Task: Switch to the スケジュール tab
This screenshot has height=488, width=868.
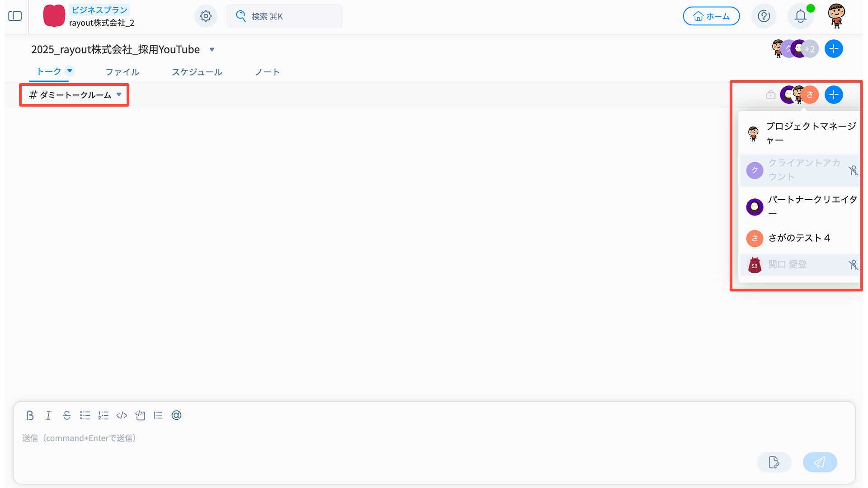Action: 197,72
